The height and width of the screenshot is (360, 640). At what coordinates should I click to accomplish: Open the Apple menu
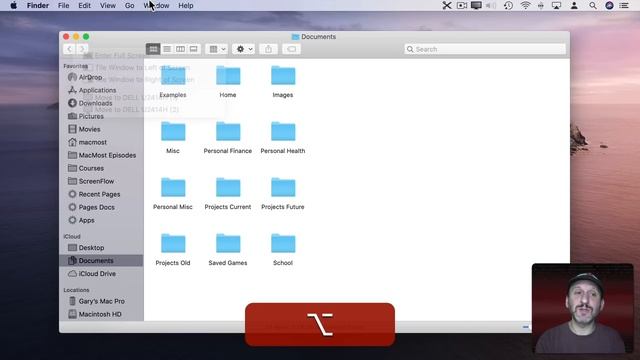coord(13,6)
